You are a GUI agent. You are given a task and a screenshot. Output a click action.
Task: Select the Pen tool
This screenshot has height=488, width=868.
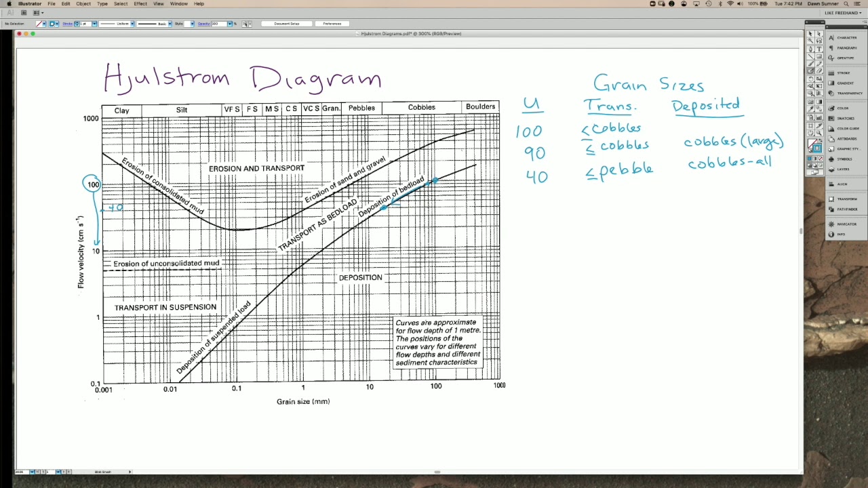pyautogui.click(x=810, y=49)
